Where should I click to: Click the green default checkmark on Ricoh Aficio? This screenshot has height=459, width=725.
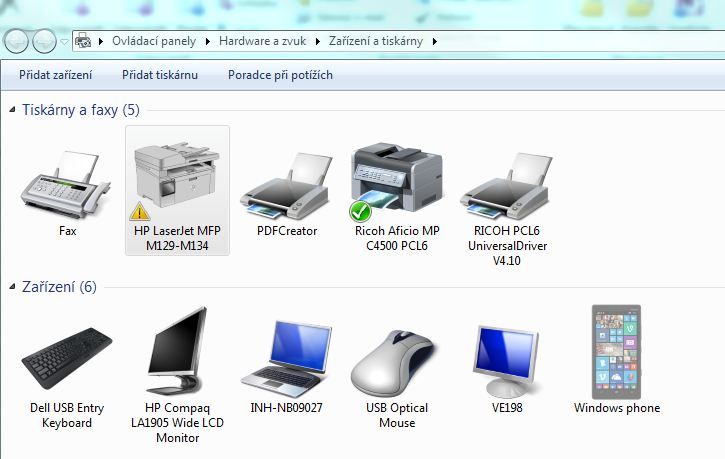(x=360, y=212)
